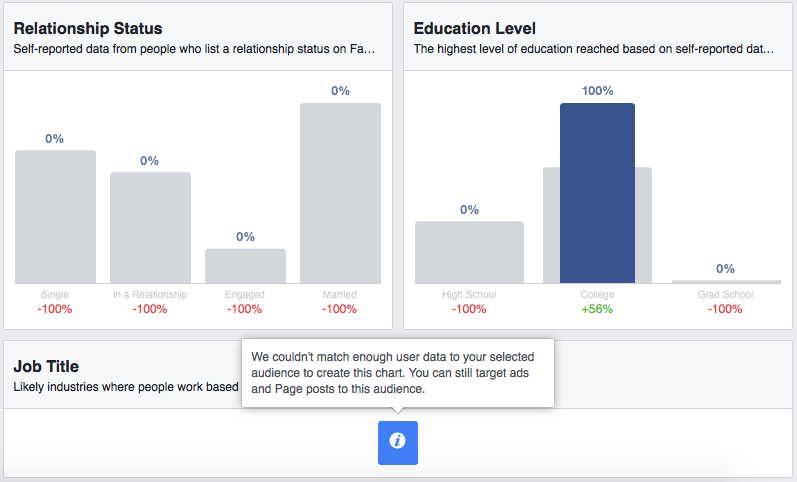The height and width of the screenshot is (482, 797).
Task: Click the Engaged axis label
Action: tap(245, 295)
